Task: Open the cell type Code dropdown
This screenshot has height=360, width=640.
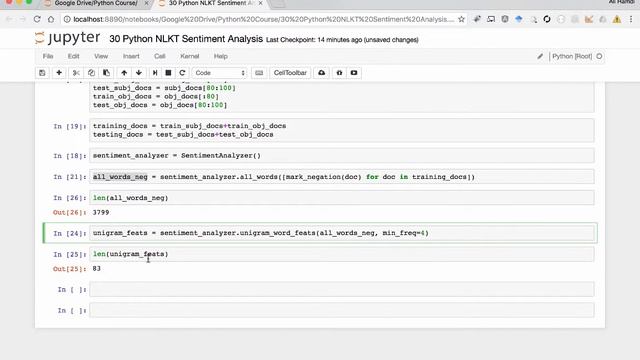Action: click(220, 73)
